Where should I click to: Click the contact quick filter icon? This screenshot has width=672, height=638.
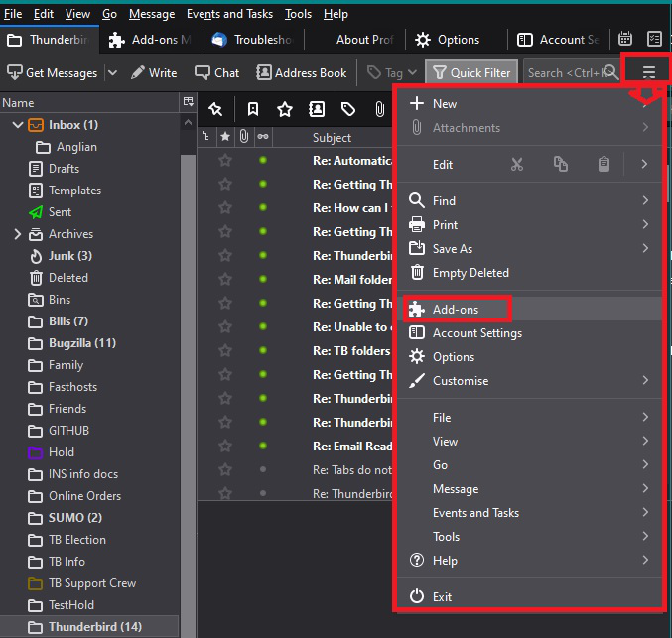(x=317, y=109)
